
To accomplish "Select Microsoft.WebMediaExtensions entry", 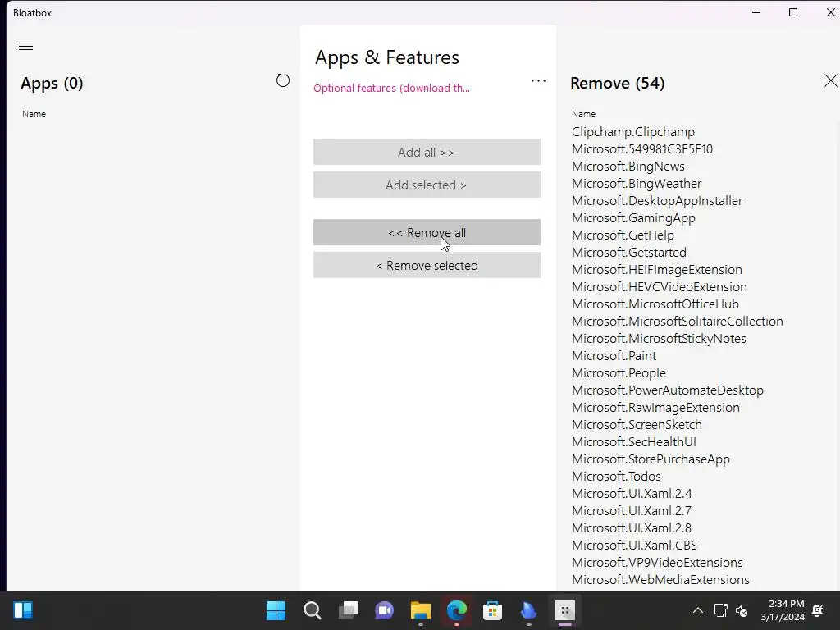I will (660, 580).
